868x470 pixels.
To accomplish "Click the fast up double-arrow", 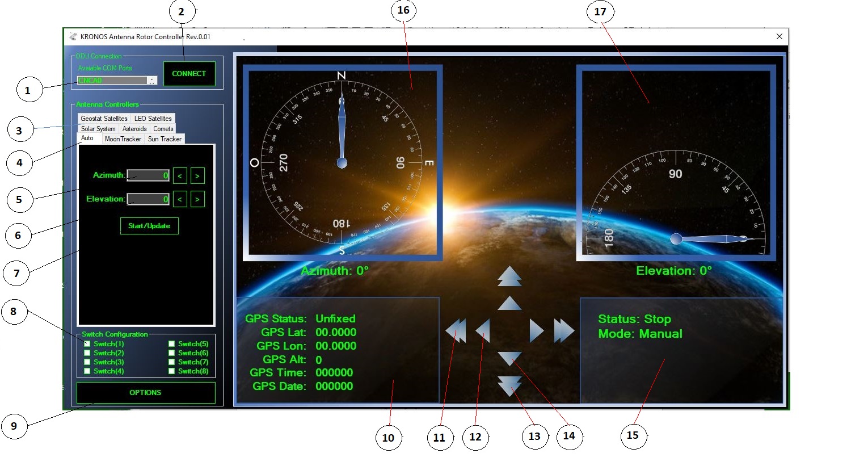I will 509,276.
